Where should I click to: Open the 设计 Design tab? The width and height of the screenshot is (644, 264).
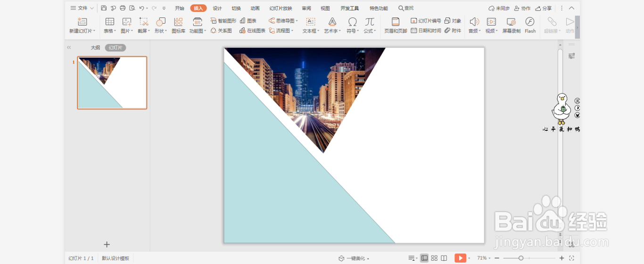click(x=217, y=8)
